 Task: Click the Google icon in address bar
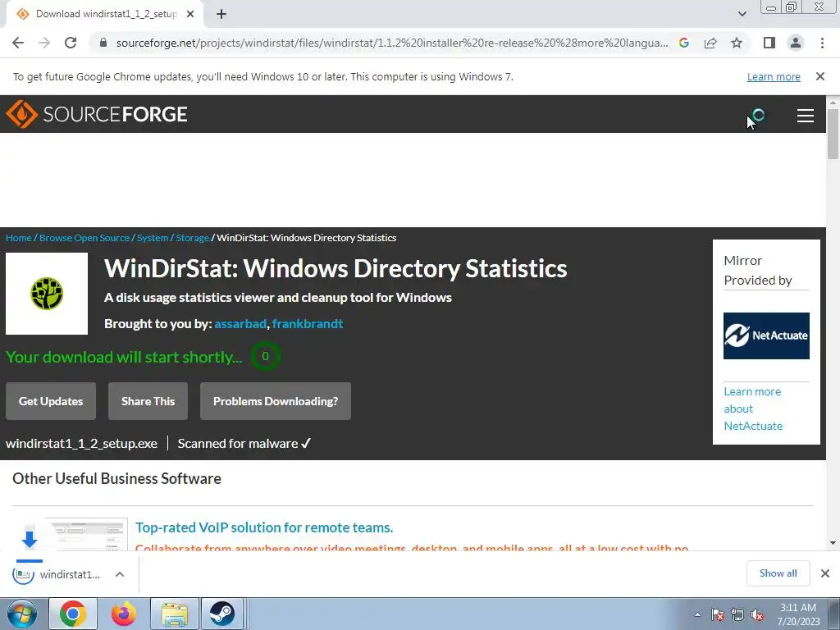tap(684, 43)
